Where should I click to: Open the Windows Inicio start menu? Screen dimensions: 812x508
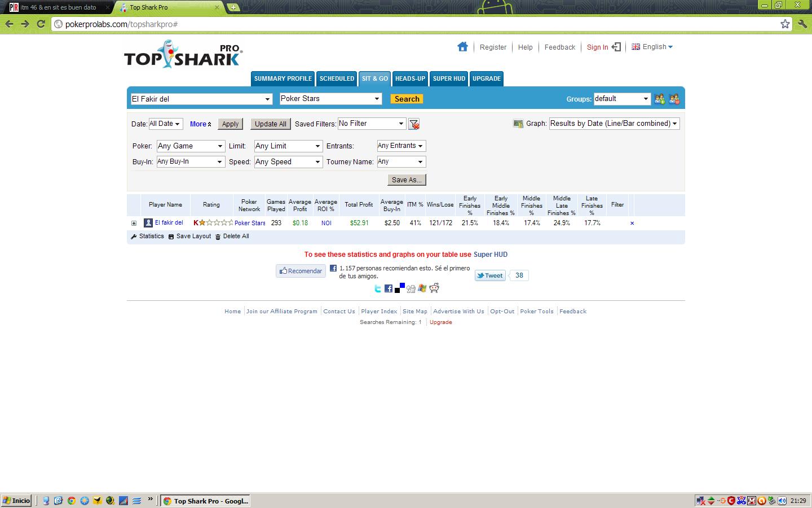pyautogui.click(x=16, y=501)
